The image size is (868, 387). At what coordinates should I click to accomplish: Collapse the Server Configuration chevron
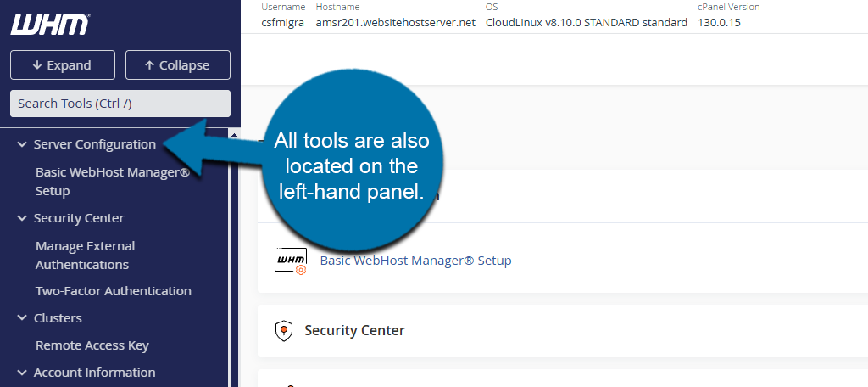click(x=22, y=144)
